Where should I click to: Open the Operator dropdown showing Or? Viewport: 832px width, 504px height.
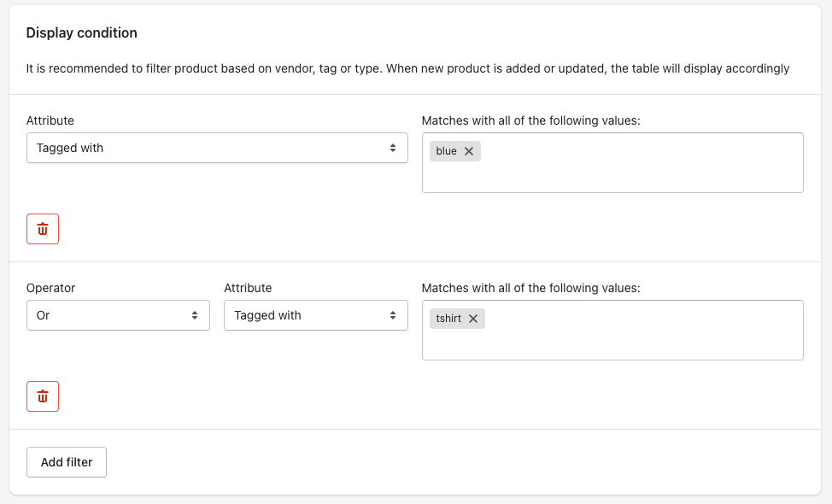click(119, 316)
